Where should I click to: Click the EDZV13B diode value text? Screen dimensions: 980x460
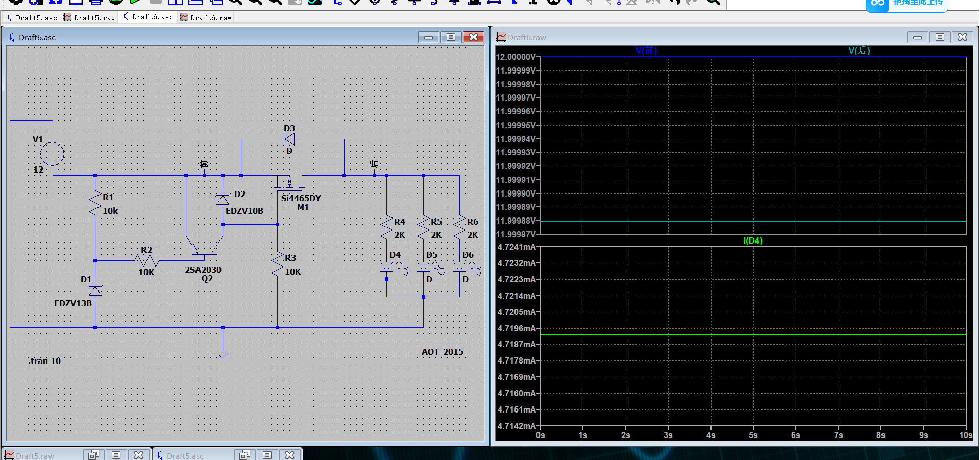(73, 303)
